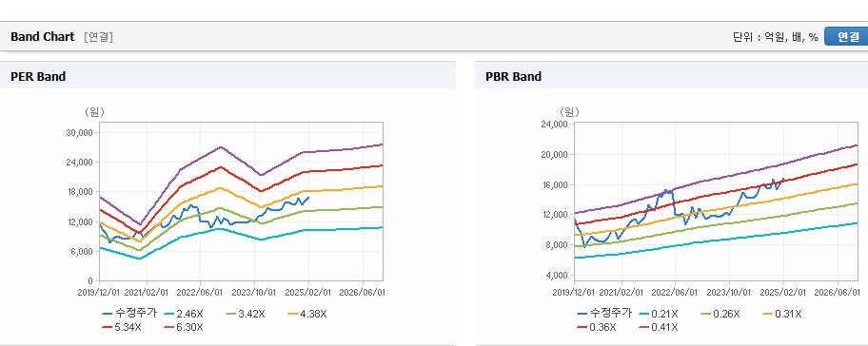Toggle the 0.36X legend entry
Screen dimensions: 868x346
pos(596,327)
